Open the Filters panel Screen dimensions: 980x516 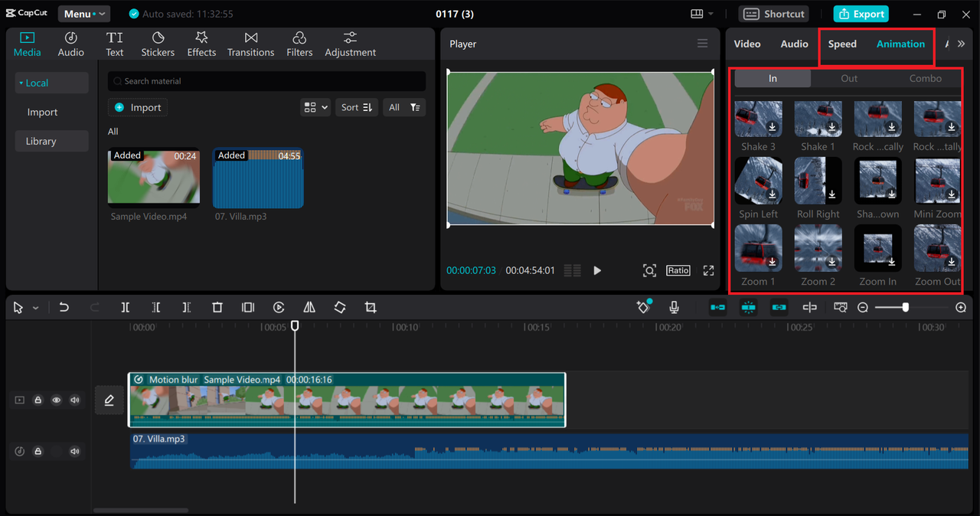click(299, 44)
